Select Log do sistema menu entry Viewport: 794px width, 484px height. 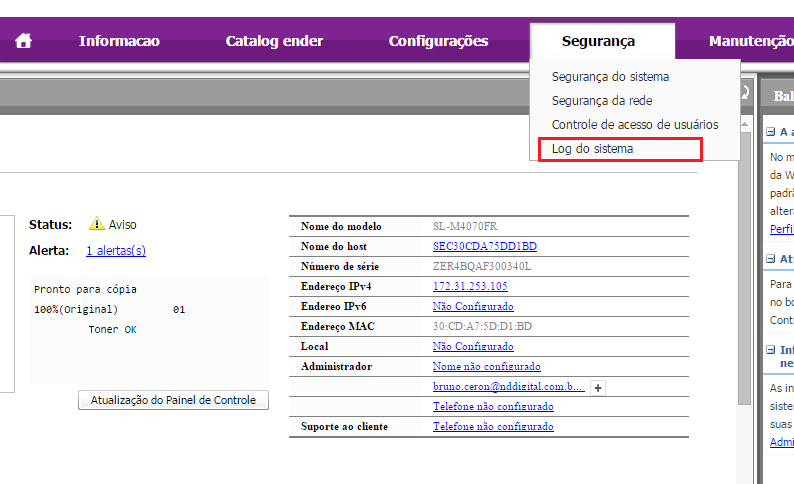click(x=592, y=149)
